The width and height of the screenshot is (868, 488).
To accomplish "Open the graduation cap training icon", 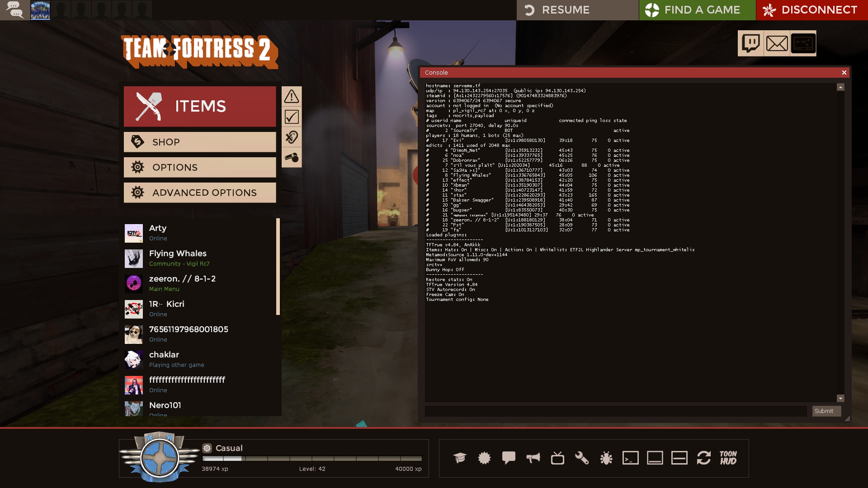I will click(460, 458).
